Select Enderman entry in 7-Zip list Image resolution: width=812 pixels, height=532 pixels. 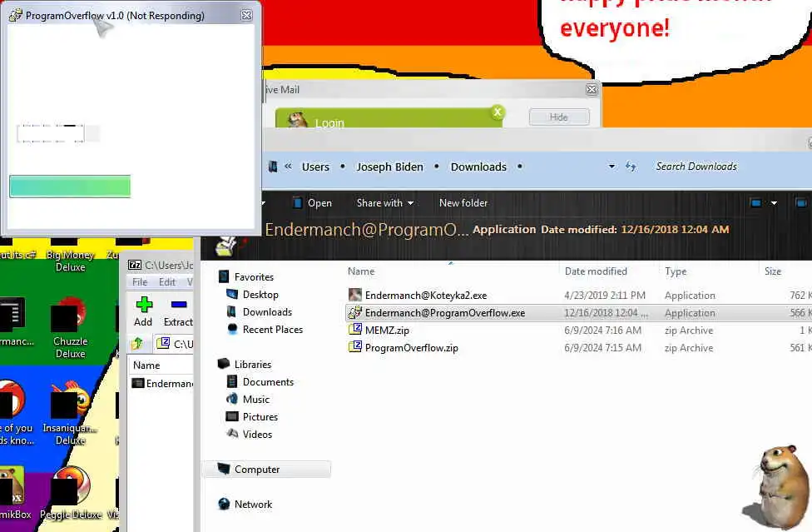(x=162, y=383)
